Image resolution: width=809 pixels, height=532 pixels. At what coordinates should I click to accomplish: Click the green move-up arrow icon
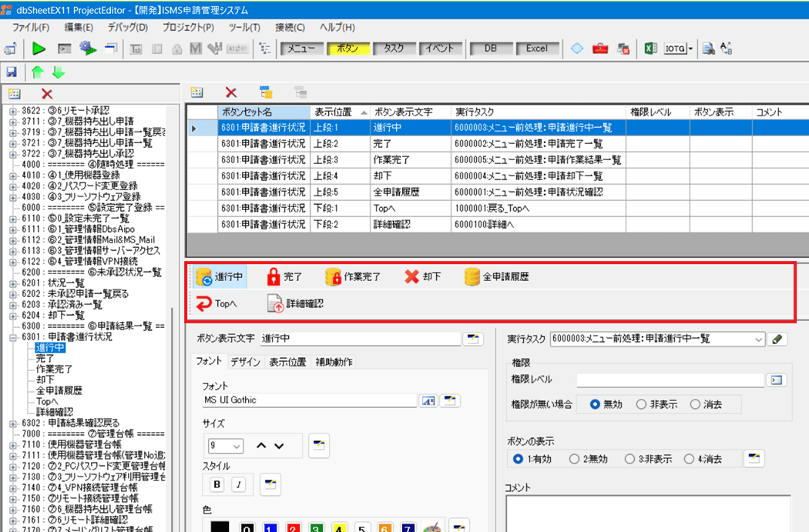[x=37, y=72]
